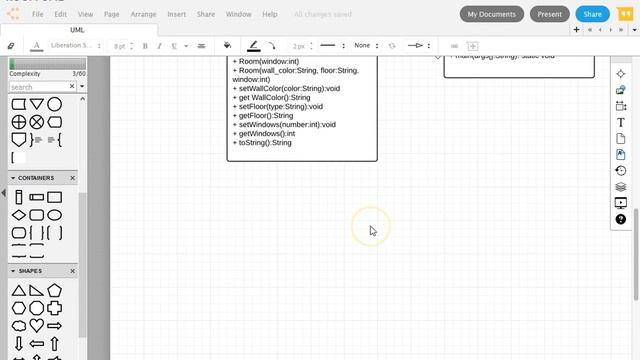Viewport: 640px width, 360px height.
Task: Open the presentation mode panel icon
Action: tap(620, 203)
